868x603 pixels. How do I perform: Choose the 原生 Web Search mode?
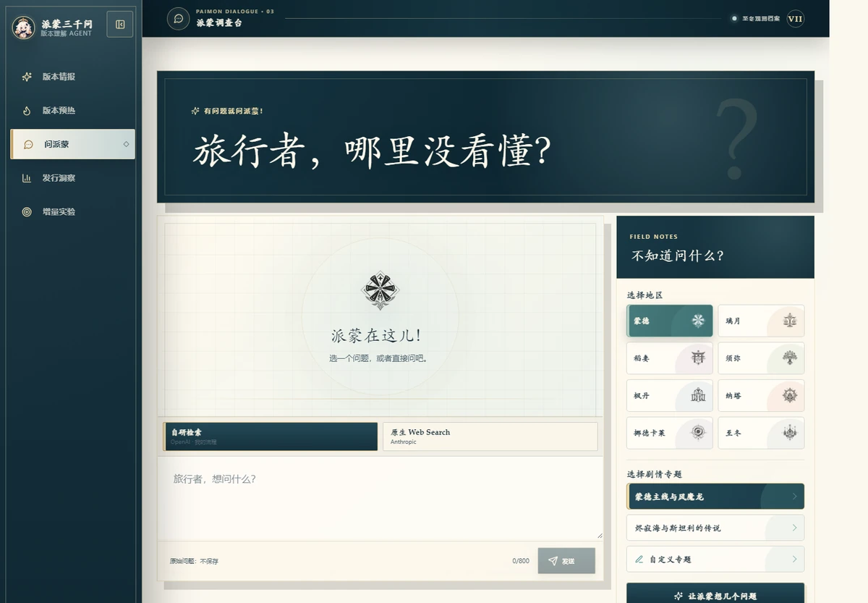pos(490,437)
